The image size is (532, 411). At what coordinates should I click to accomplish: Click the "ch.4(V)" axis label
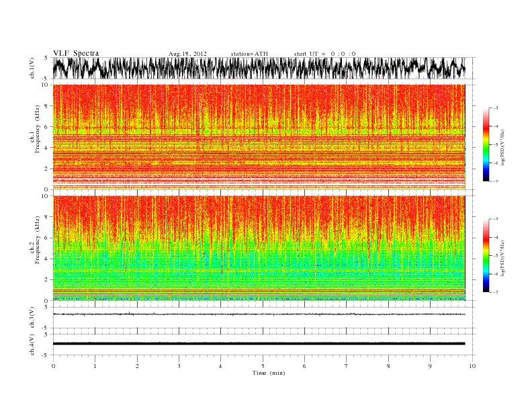coord(32,345)
